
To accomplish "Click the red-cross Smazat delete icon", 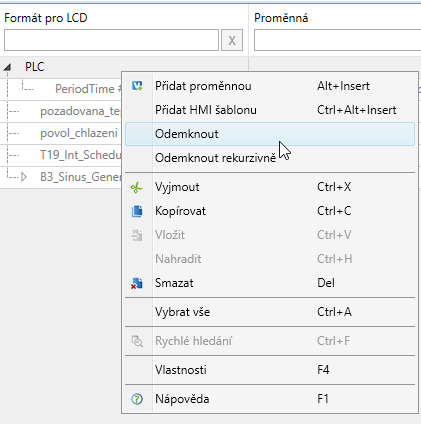I will click(x=137, y=283).
